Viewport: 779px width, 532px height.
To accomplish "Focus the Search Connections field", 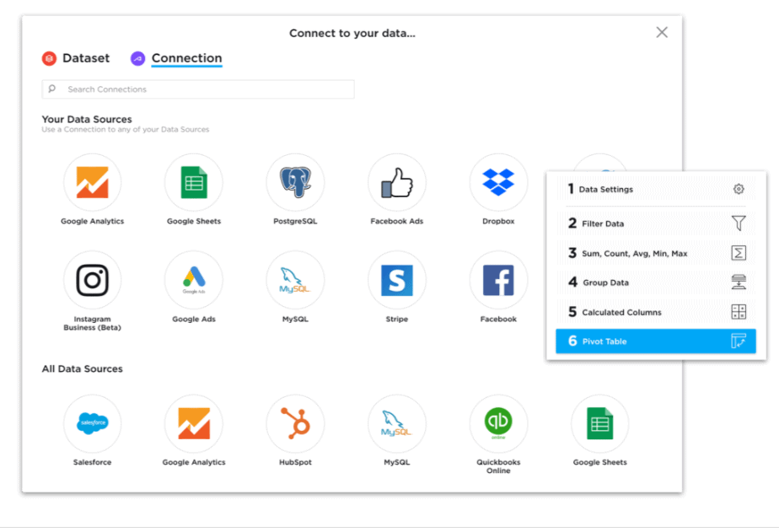I will click(x=198, y=89).
